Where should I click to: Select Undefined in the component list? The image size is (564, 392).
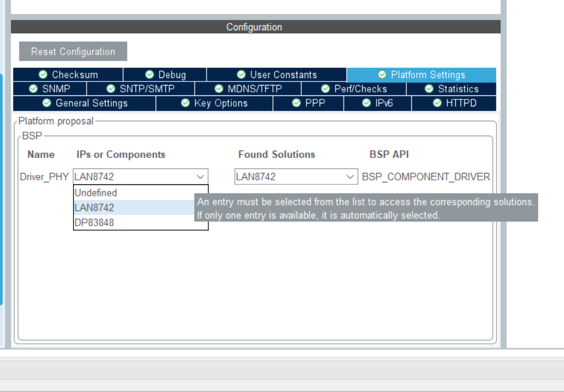(x=95, y=193)
